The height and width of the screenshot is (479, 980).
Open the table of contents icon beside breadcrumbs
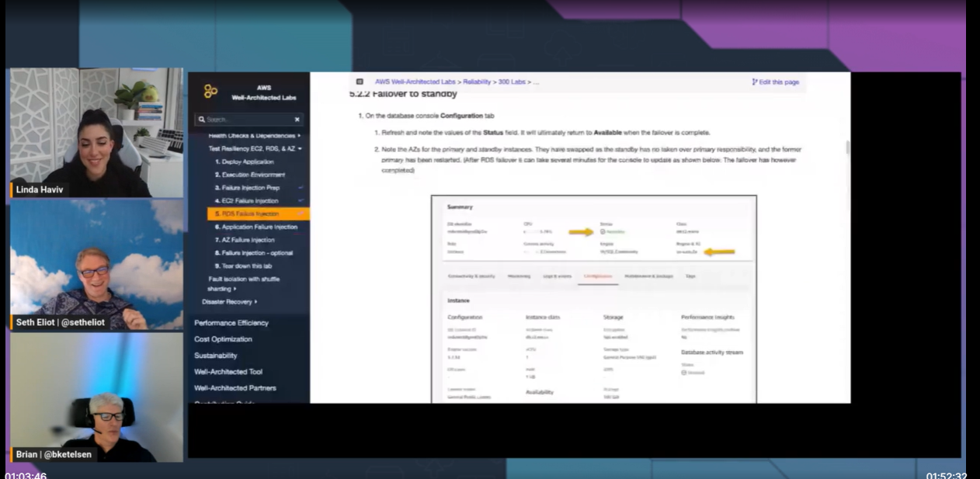(x=360, y=82)
